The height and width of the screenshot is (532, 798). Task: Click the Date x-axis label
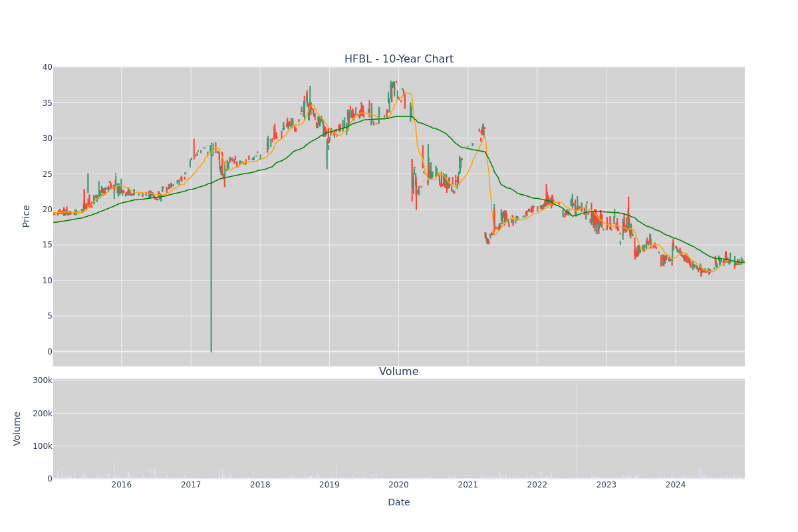click(x=399, y=503)
